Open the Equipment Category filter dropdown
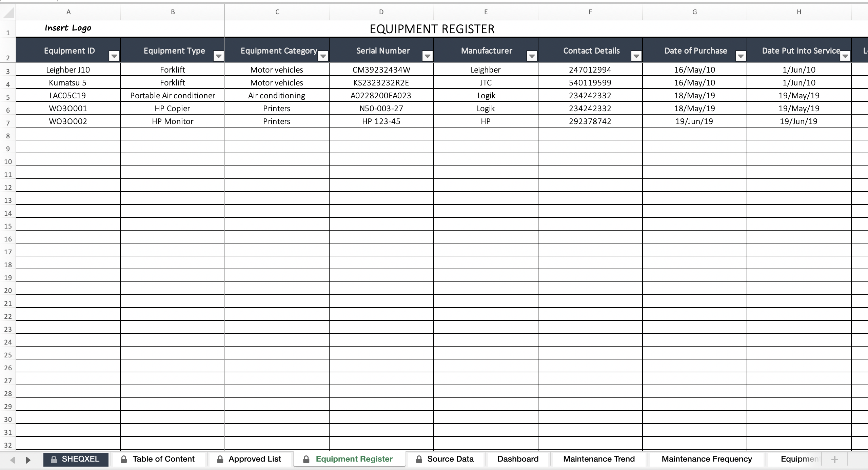868x470 pixels. 323,56
